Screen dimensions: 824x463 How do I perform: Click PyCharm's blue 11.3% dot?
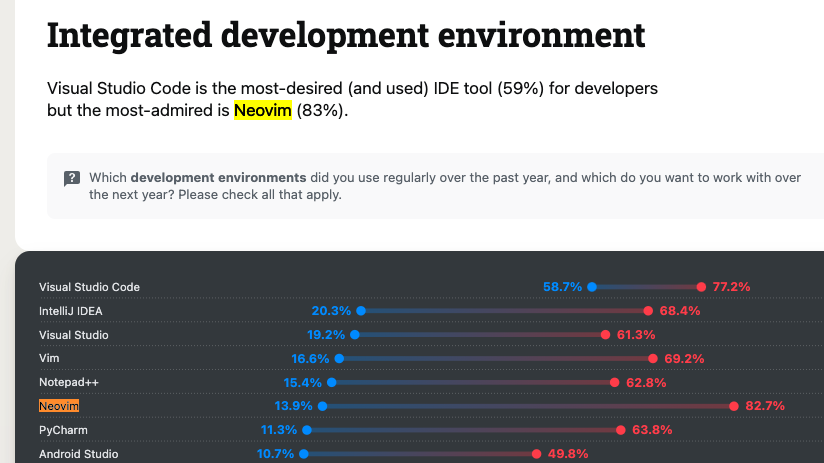click(x=307, y=430)
